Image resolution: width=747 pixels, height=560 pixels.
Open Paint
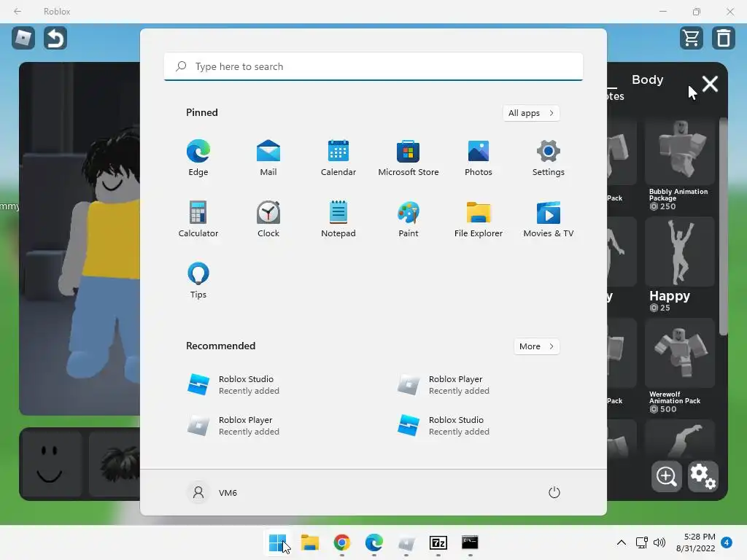click(x=409, y=219)
